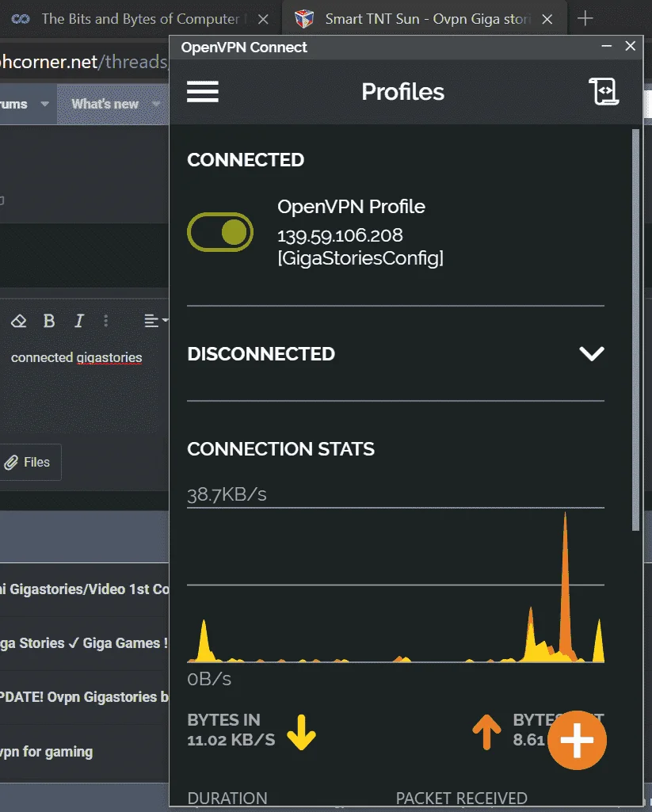Viewport: 652px width, 812px height.
Task: Open the UPDATE! Ovpn Gigastories thread
Action: 85,697
